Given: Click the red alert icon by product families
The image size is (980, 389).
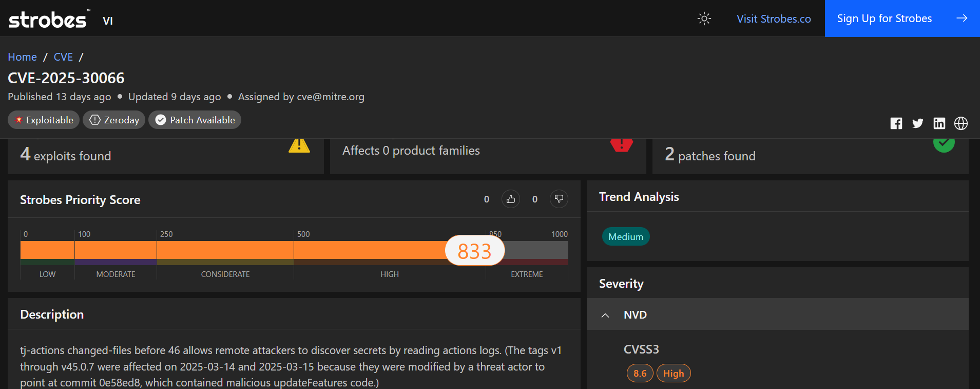Looking at the screenshot, I should 622,145.
